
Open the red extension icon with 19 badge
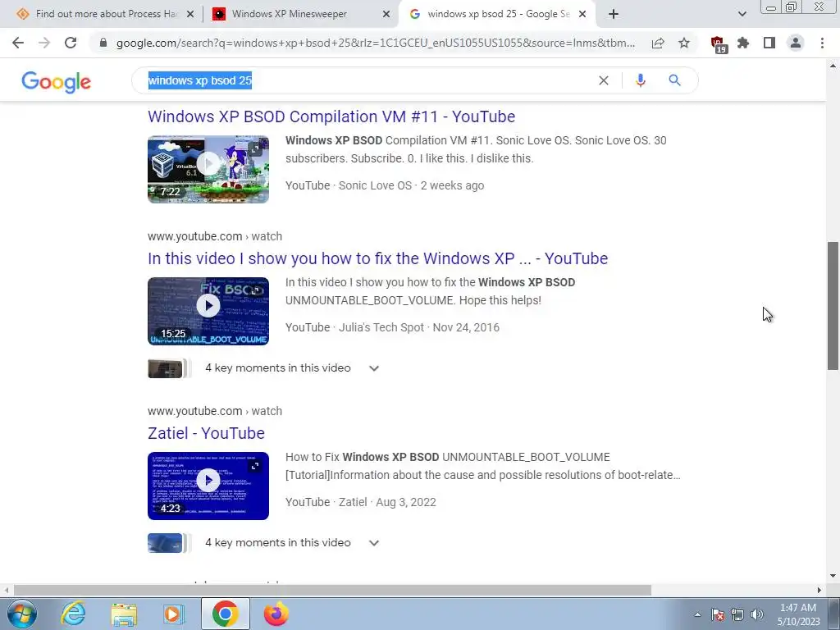pyautogui.click(x=718, y=44)
